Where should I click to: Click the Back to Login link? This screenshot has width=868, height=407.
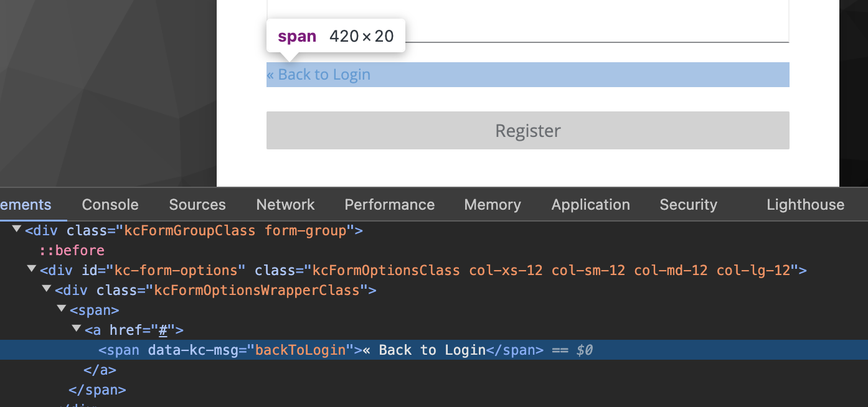tap(318, 75)
